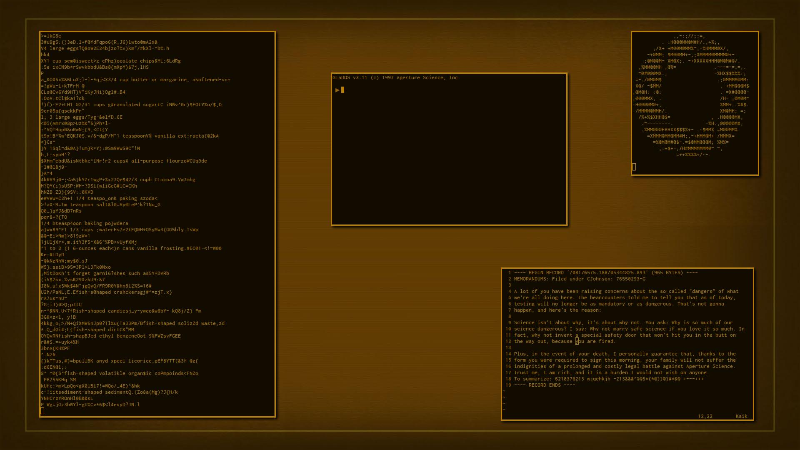Image resolution: width=800 pixels, height=450 pixels.
Task: Click the 'large eggs' line near top of recipe
Action: point(105,48)
